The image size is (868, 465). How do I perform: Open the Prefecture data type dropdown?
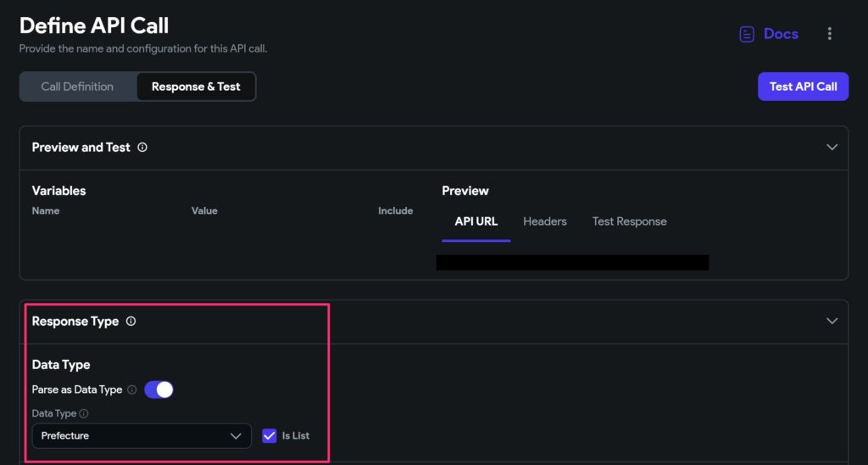pos(142,435)
